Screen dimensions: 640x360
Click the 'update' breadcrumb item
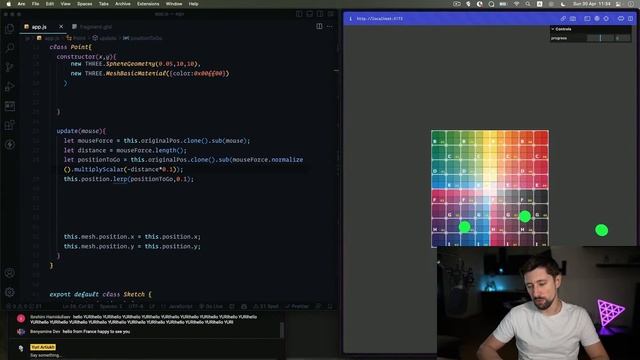point(104,38)
